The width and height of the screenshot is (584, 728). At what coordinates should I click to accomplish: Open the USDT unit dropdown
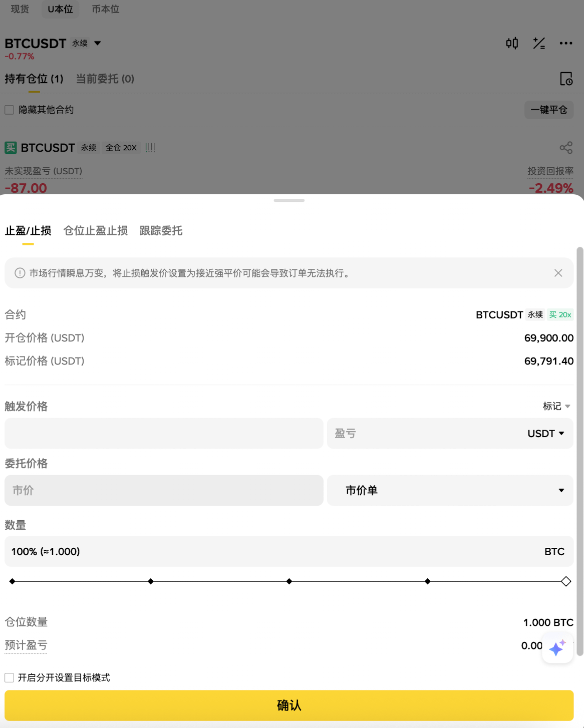[546, 433]
